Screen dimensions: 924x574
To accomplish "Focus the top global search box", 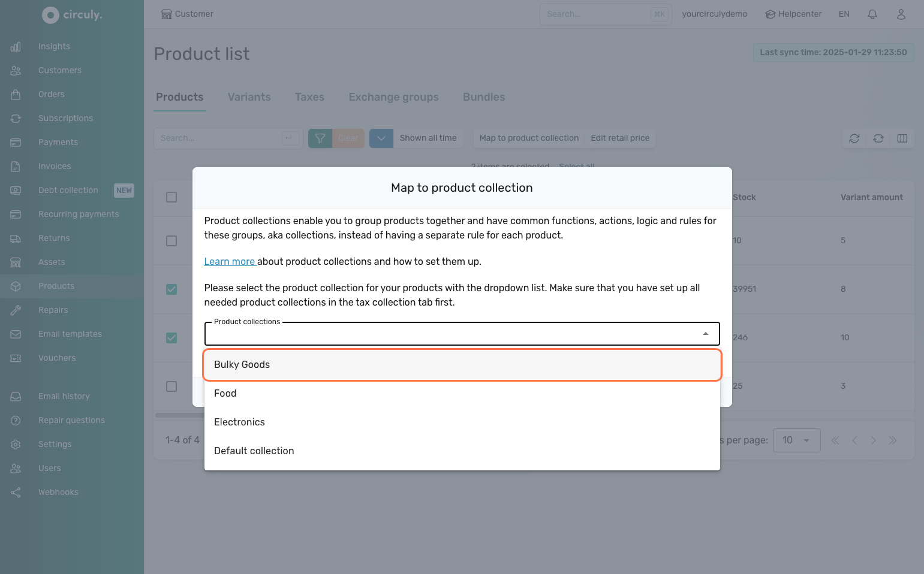I will 606,14.
